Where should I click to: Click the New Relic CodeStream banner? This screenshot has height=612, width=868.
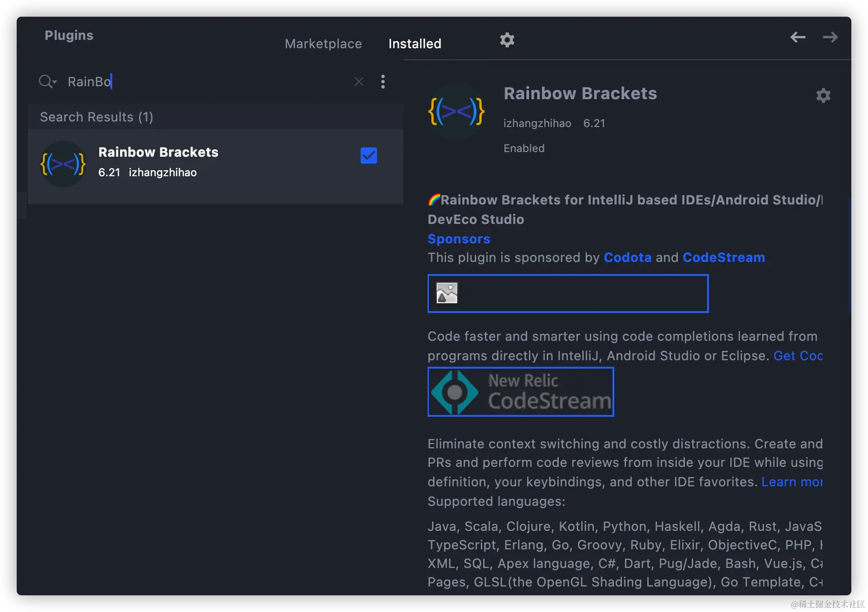pos(521,392)
